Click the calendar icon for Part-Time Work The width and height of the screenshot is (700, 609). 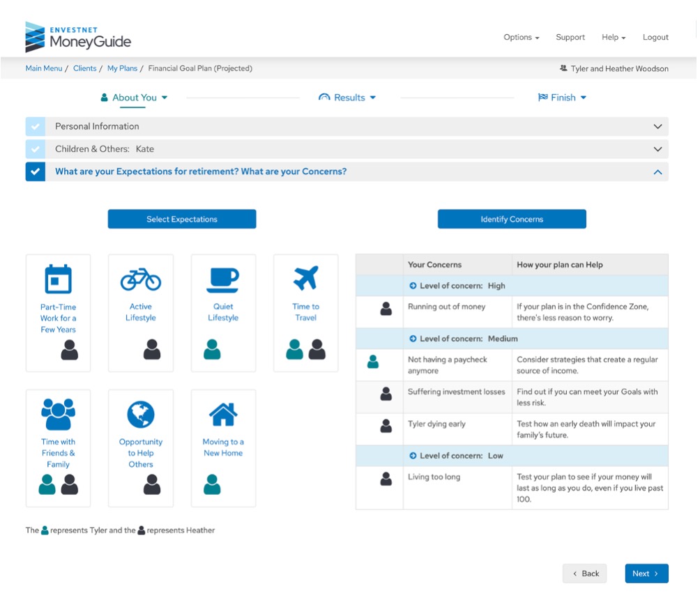[58, 279]
